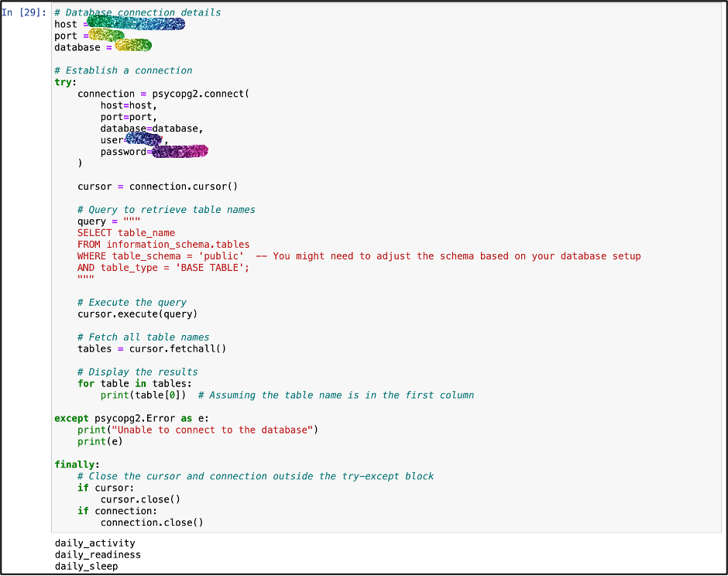Click the daily_readiness output line
The width and height of the screenshot is (728, 576).
[98, 554]
